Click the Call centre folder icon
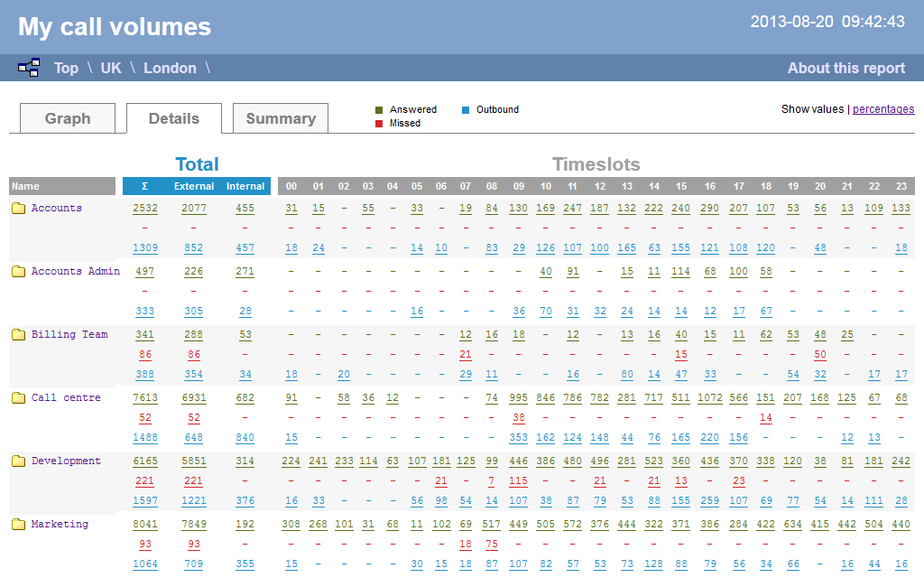924x587 pixels. pos(18,398)
